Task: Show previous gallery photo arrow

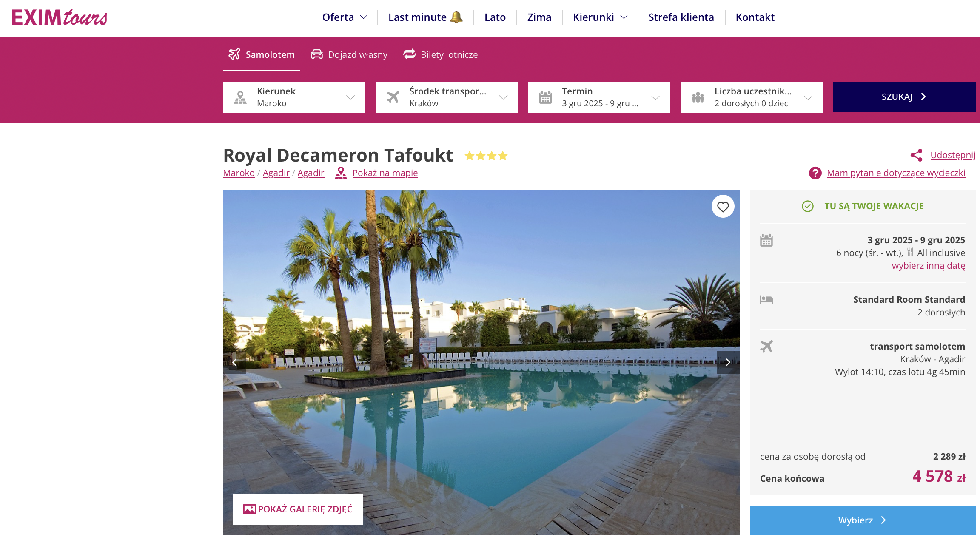Action: click(x=234, y=362)
